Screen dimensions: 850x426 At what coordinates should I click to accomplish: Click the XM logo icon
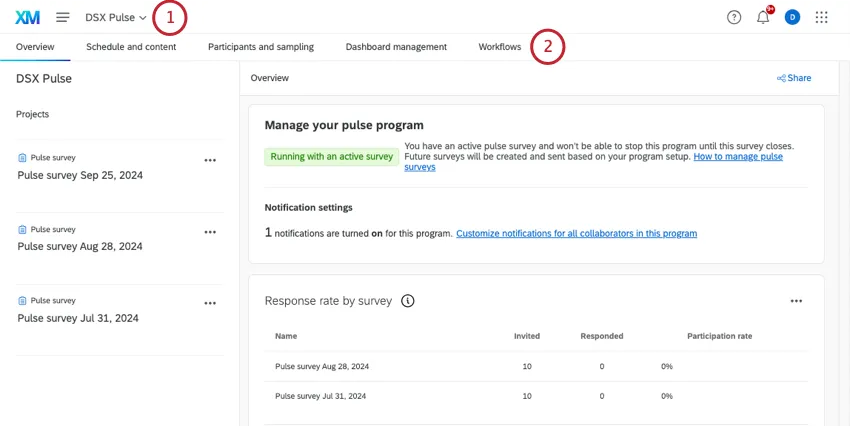coord(27,17)
